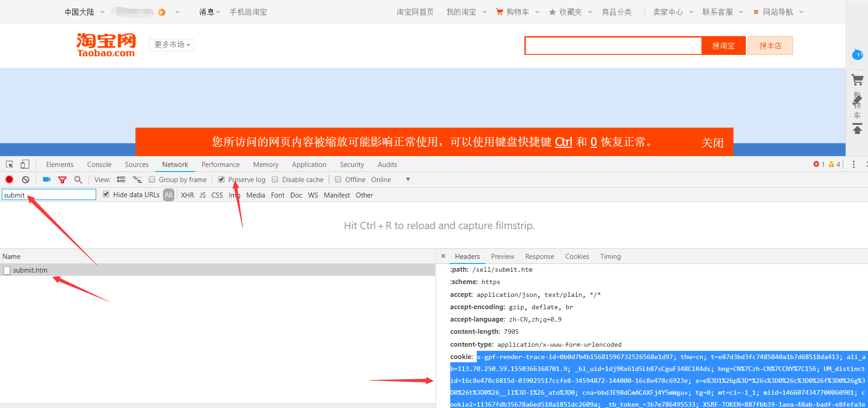Open the network search magnifier
The width and height of the screenshot is (868, 408).
pos(78,180)
